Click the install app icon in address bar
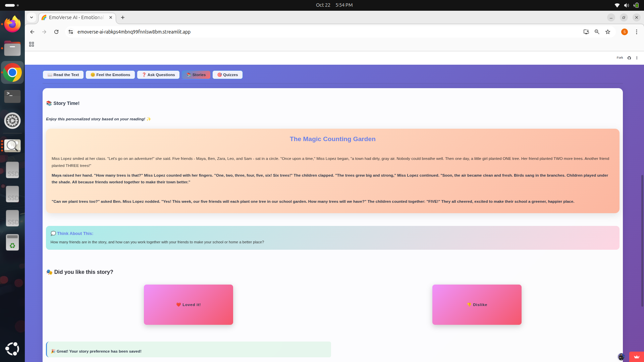 [586, 32]
